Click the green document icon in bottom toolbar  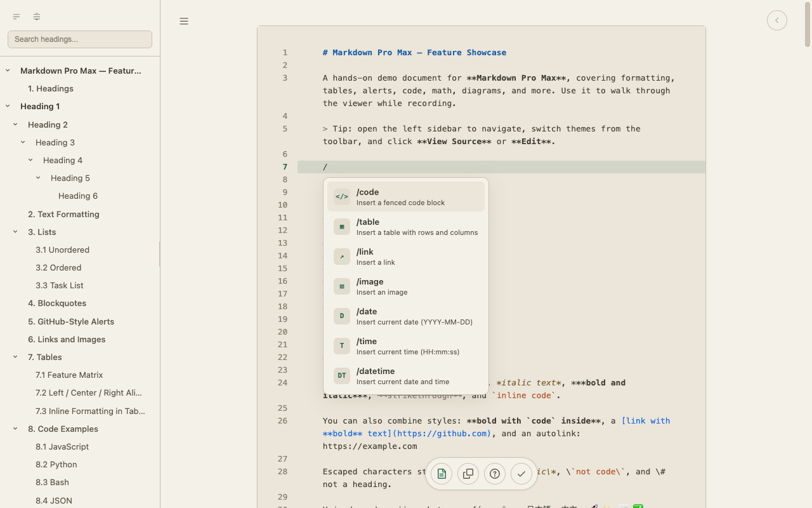pos(442,474)
